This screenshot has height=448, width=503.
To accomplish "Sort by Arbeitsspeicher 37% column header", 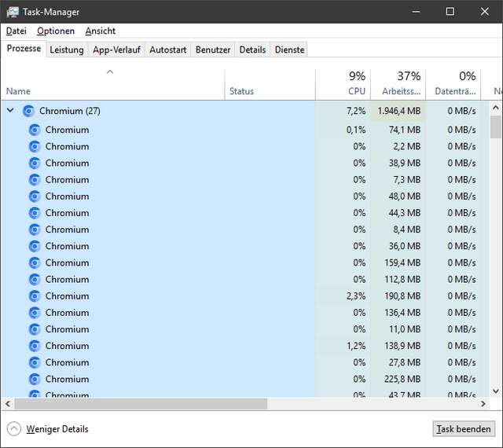I will click(398, 85).
